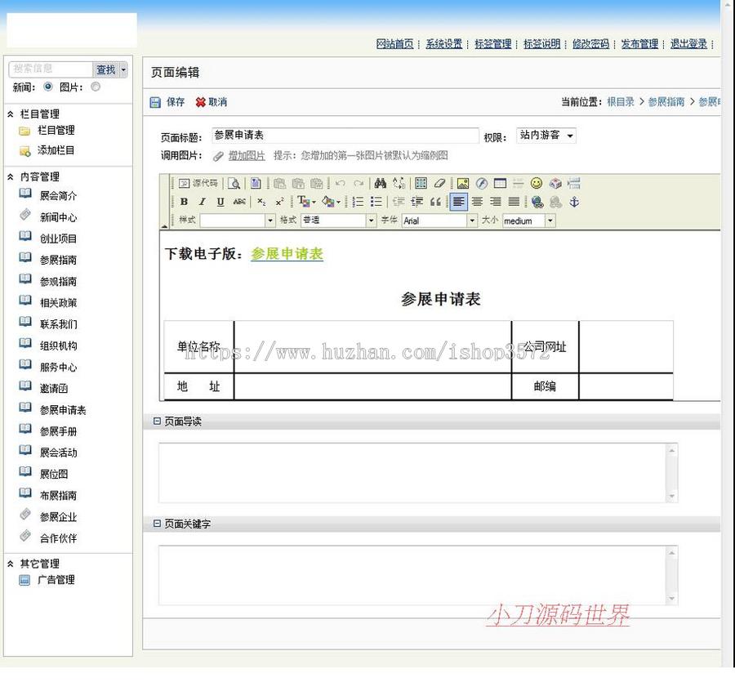Click the justify align icon
The width and height of the screenshot is (735, 700).
(514, 202)
